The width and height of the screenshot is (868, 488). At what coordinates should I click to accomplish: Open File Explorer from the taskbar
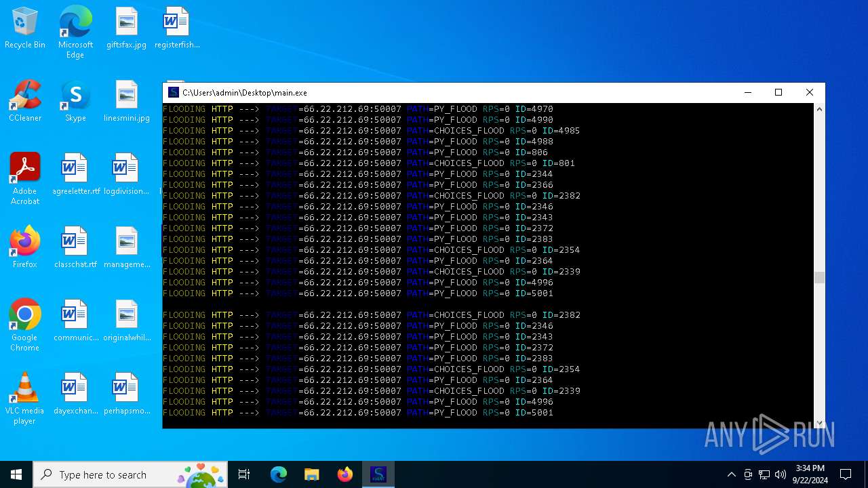(x=311, y=474)
